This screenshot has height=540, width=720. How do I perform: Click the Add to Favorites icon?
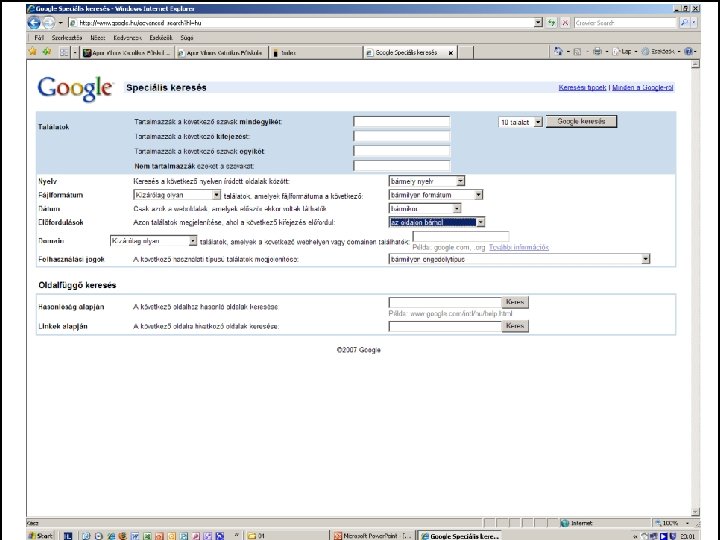click(46, 52)
